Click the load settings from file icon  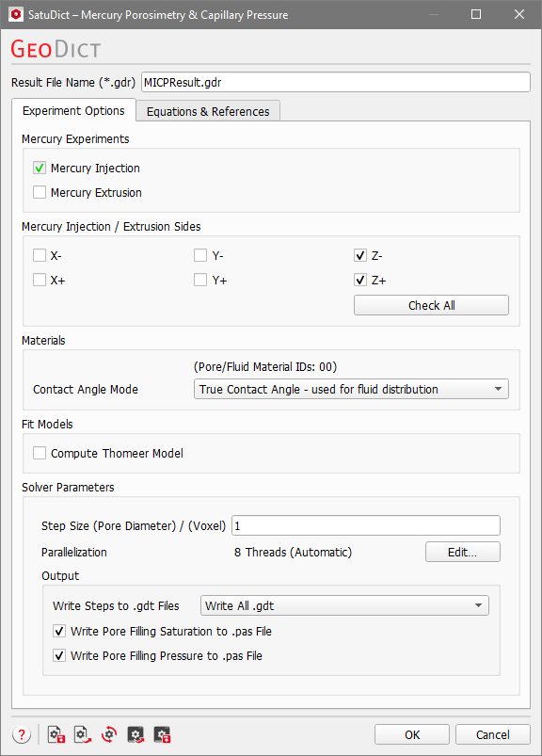[83, 734]
